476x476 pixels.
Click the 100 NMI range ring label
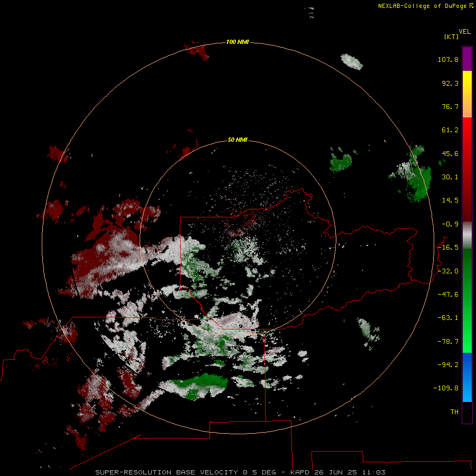237,42
